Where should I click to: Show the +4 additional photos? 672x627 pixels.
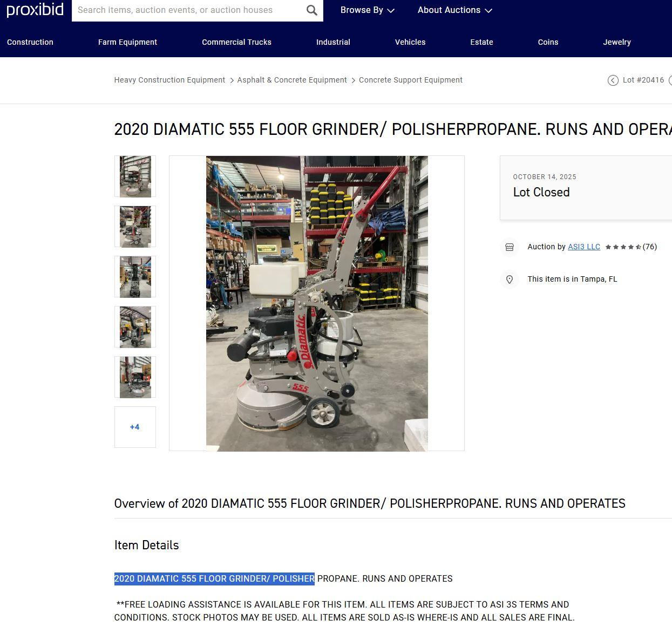click(135, 427)
